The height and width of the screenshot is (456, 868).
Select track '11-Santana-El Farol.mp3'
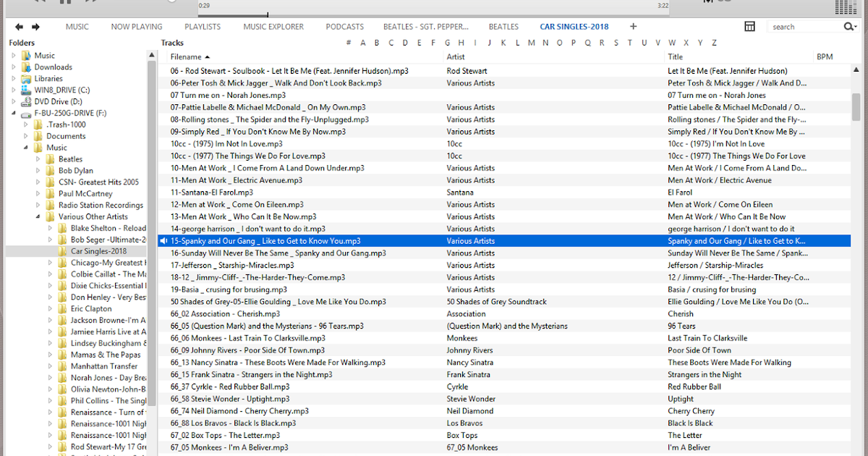coord(212,193)
